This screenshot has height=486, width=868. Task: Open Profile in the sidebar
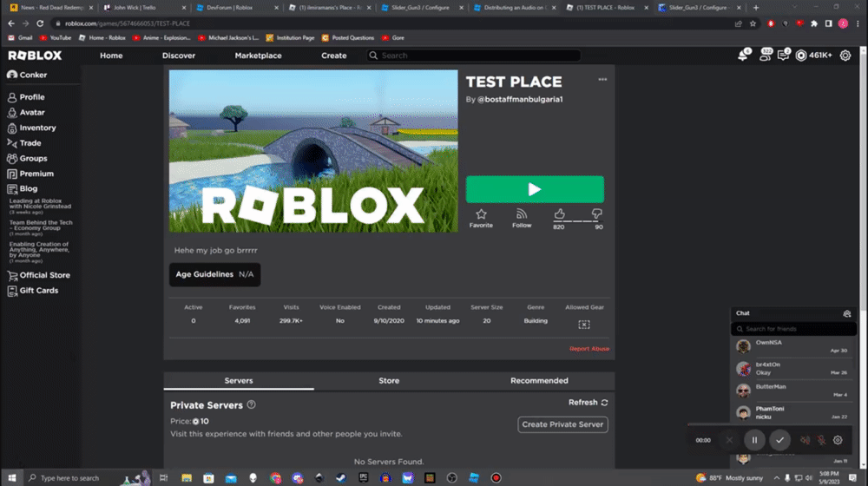[26, 97]
